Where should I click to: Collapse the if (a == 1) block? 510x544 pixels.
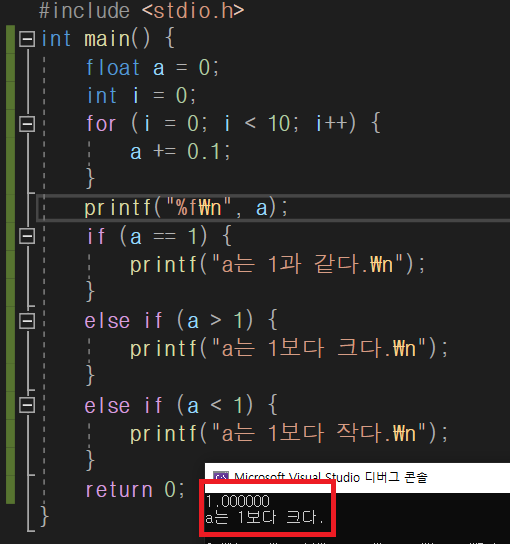tap(27, 236)
